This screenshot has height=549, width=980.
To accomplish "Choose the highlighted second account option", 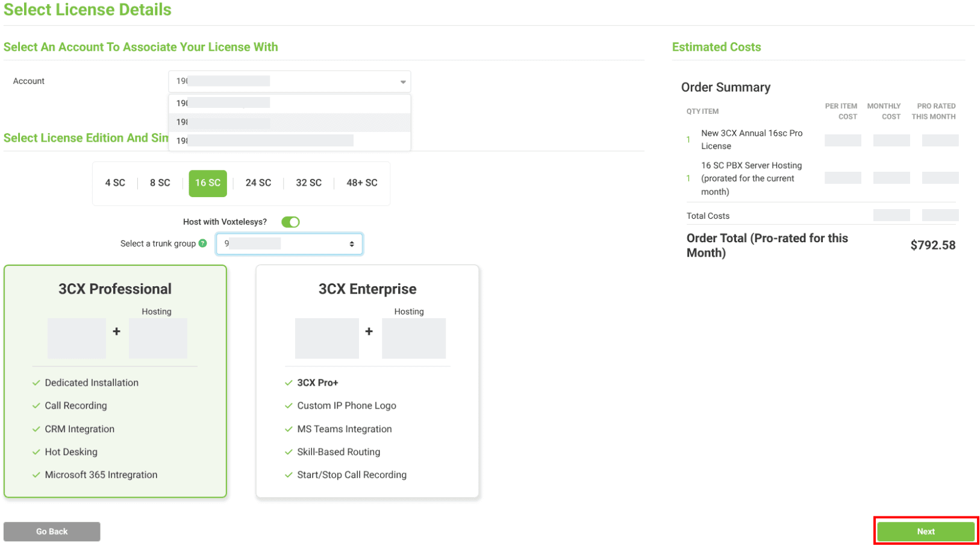I will click(x=290, y=122).
